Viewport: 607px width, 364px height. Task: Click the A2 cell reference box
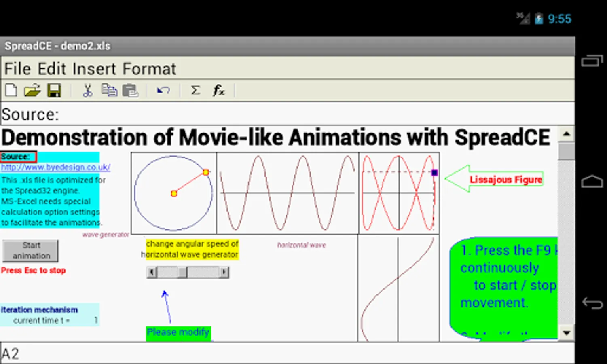[287, 353]
